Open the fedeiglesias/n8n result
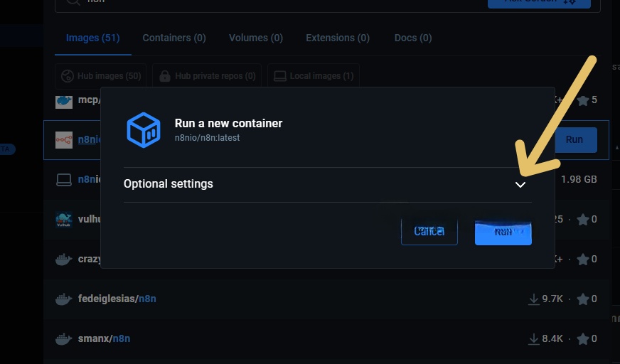 117,299
